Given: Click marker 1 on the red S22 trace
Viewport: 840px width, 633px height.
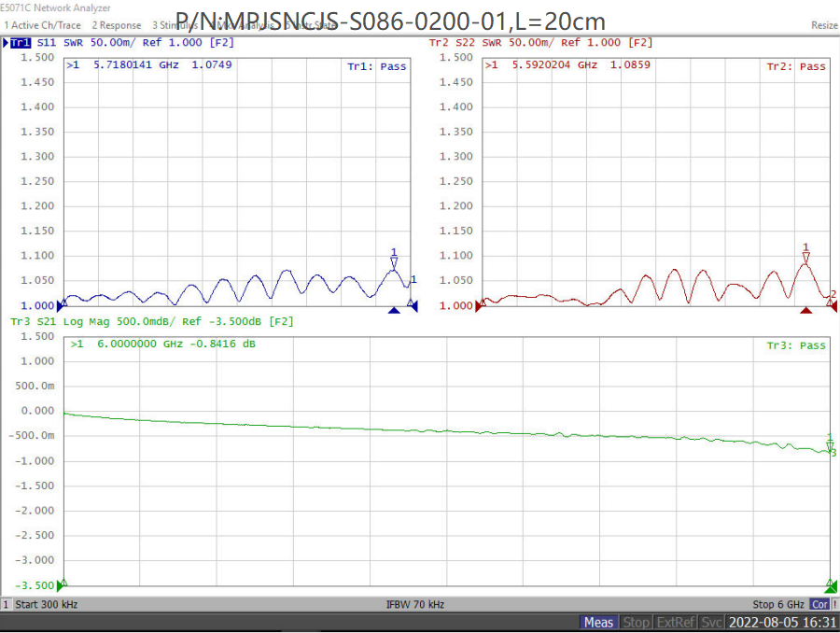Looking at the screenshot, I should [806, 257].
